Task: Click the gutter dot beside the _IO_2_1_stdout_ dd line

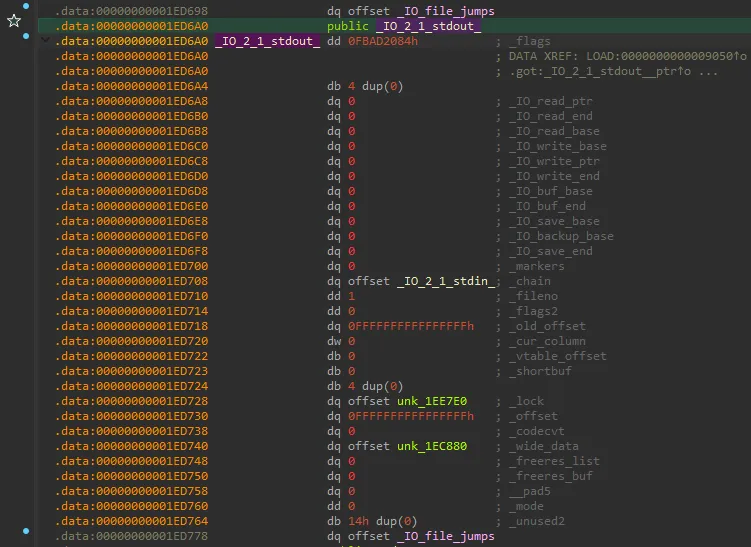Action: tap(26, 36)
